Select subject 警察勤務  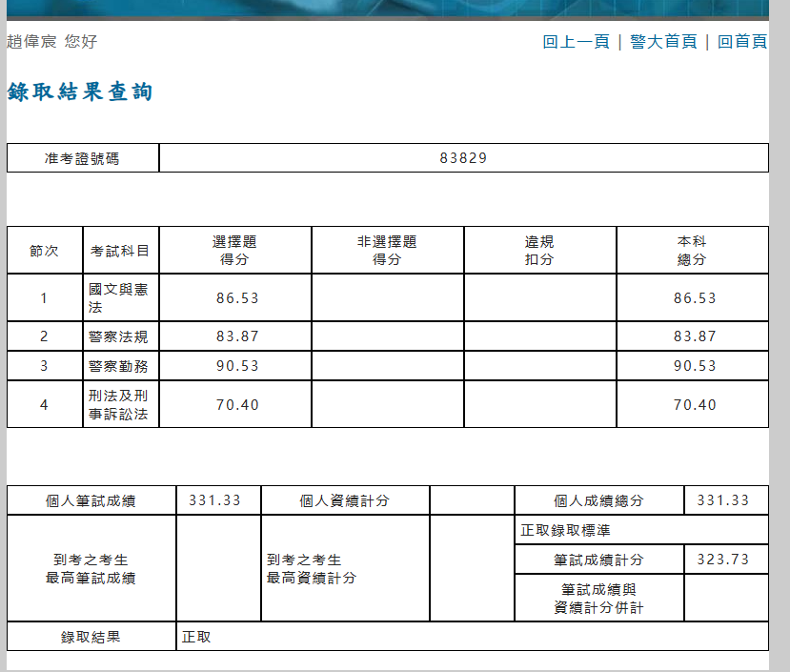[118, 366]
